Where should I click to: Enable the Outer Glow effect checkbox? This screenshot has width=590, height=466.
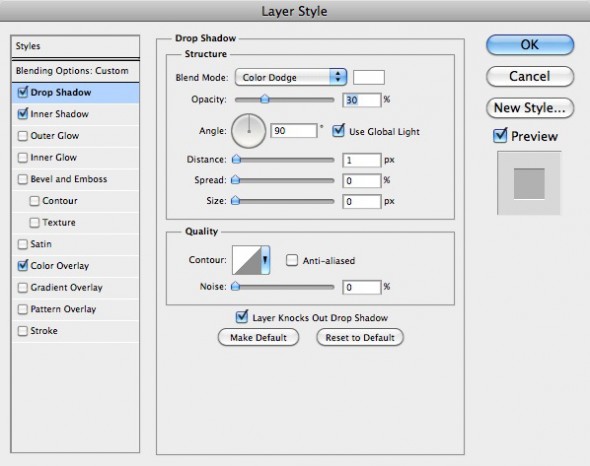pos(23,136)
